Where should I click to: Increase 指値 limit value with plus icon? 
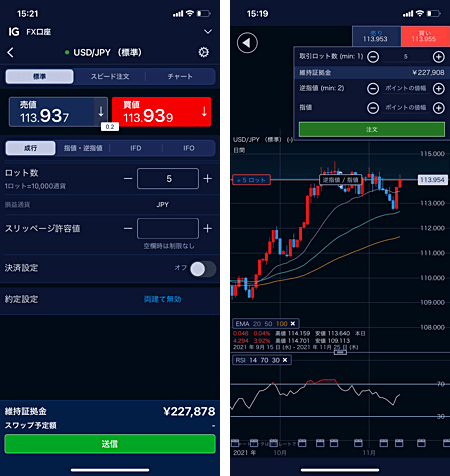tap(439, 108)
